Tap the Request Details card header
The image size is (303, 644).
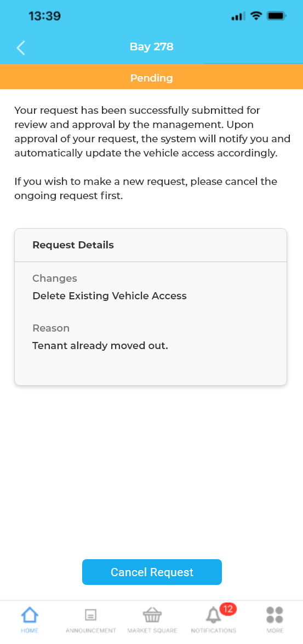(x=151, y=245)
